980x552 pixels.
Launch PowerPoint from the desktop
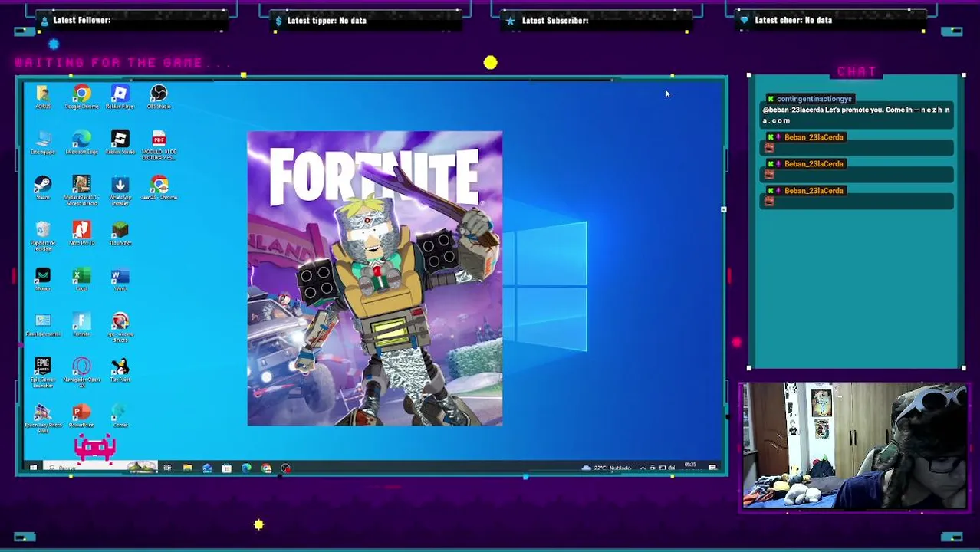pos(81,416)
